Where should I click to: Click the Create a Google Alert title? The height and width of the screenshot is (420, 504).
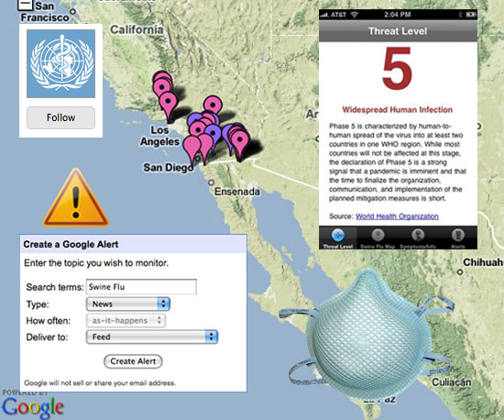pyautogui.click(x=71, y=245)
